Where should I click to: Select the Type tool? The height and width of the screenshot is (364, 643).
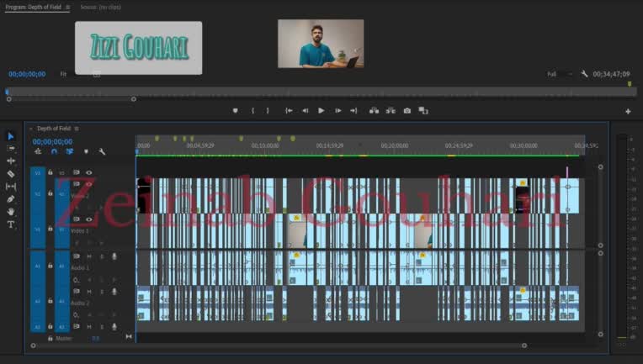(x=11, y=224)
